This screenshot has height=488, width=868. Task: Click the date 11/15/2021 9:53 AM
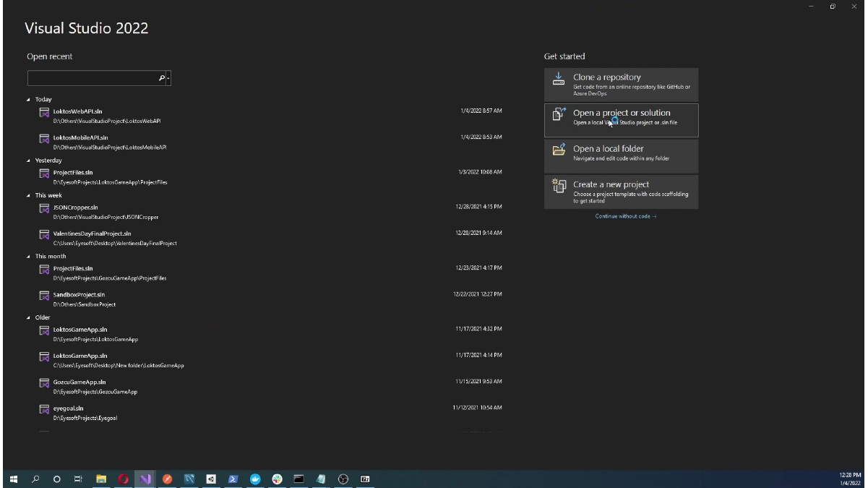(x=478, y=381)
